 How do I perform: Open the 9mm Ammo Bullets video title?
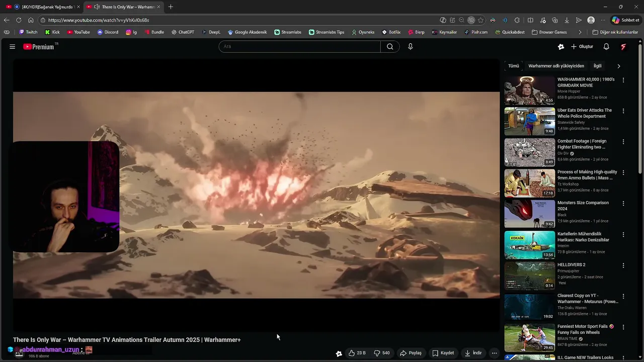coord(587,175)
